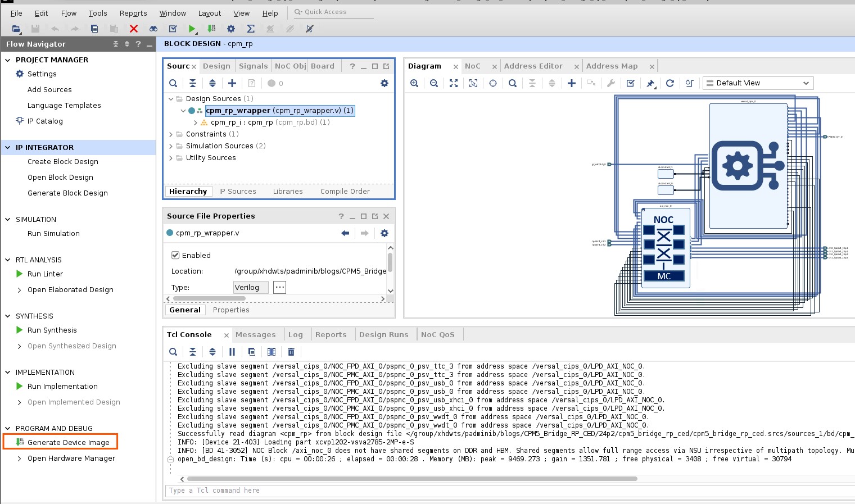Click Regenerate Layout icon in diagram toolbar
Viewport: 855px width, 504px height.
(669, 83)
